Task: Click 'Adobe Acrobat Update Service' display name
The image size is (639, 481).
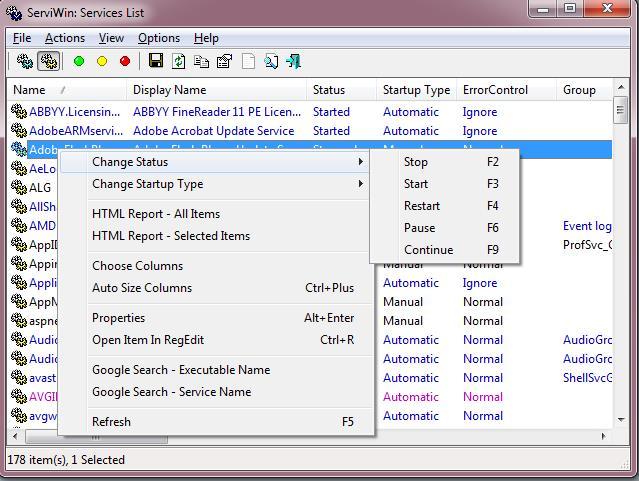Action: [x=214, y=131]
